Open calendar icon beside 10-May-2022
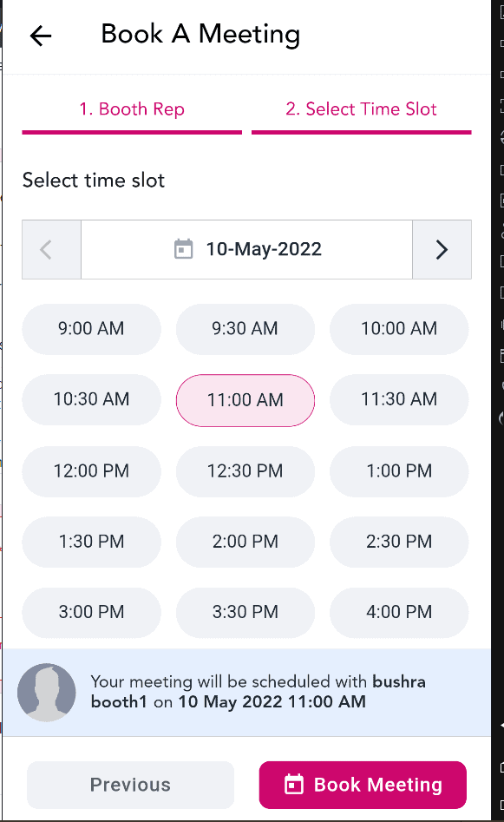Screen dimensions: 504x822 click(183, 249)
